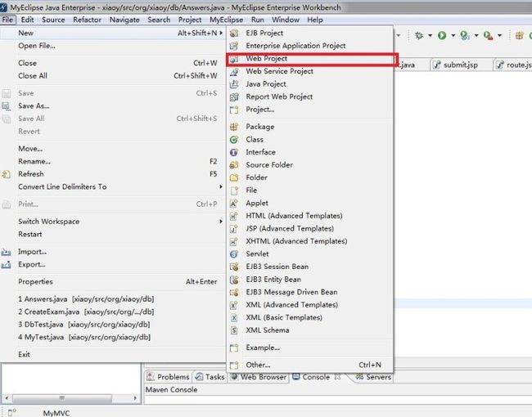Open the File menu
This screenshot has width=532, height=417.
pyautogui.click(x=7, y=20)
